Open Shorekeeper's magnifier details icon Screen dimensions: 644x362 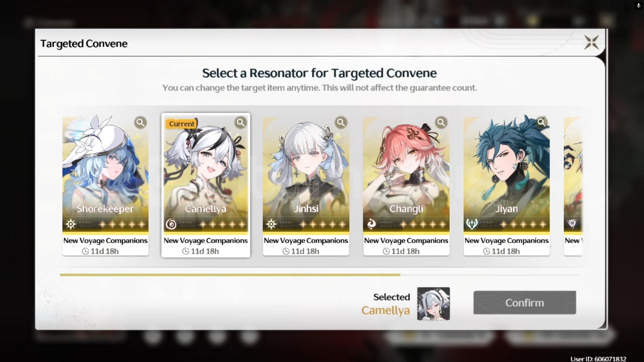(x=140, y=122)
